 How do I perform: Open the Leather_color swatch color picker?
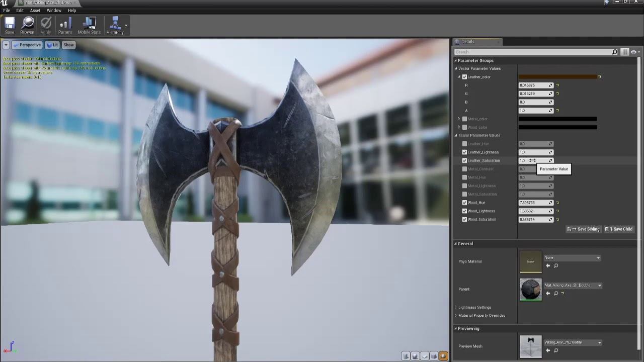coord(557,77)
